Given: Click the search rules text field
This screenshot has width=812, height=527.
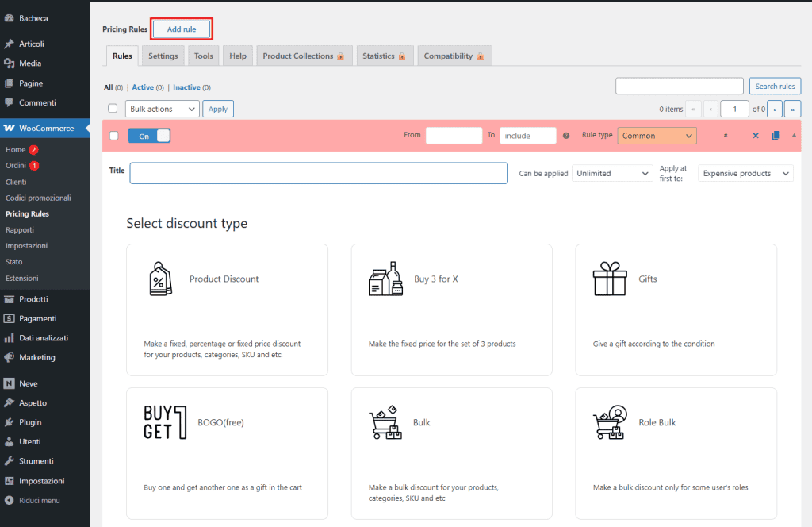Looking at the screenshot, I should (x=680, y=86).
